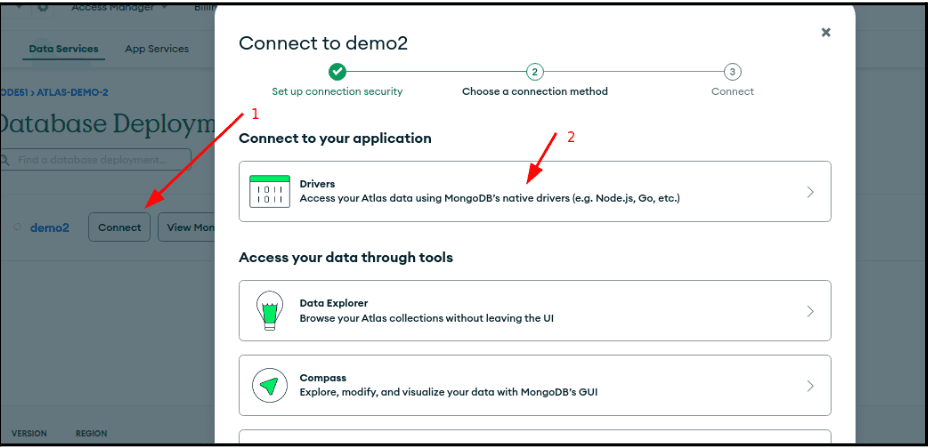Click the green checkmark step icon
This screenshot has width=928, height=448.
coord(337,71)
